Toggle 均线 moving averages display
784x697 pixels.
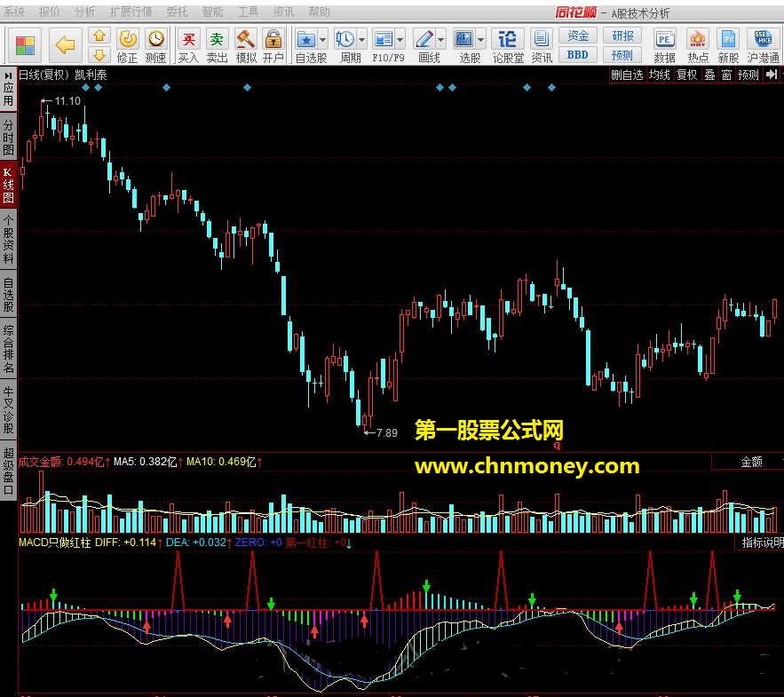tap(659, 75)
